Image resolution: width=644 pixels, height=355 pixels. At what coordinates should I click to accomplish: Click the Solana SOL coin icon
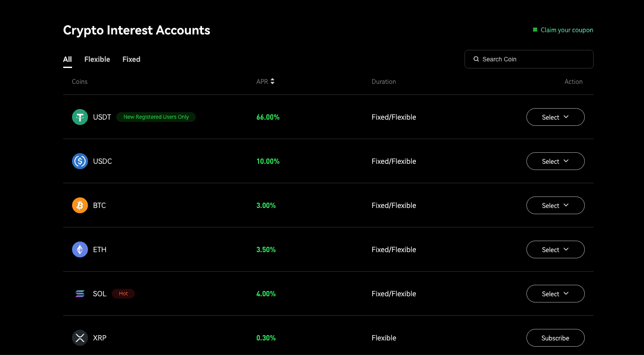pyautogui.click(x=80, y=293)
